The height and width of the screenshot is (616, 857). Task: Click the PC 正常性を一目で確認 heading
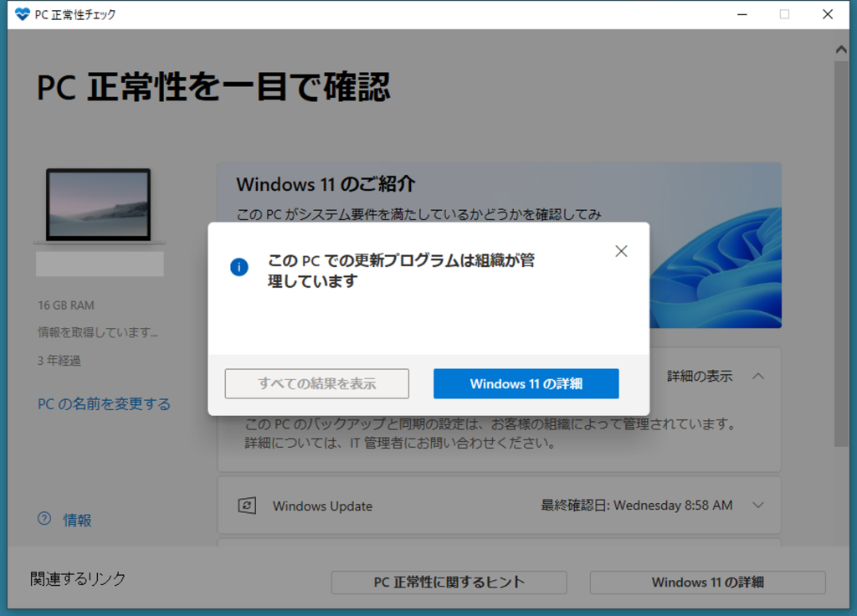(213, 87)
